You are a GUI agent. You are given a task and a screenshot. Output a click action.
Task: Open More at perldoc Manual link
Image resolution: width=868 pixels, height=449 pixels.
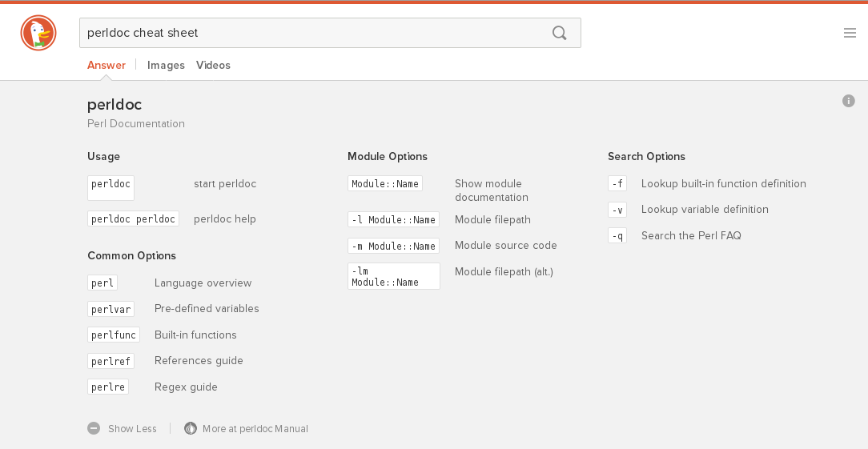click(x=255, y=428)
